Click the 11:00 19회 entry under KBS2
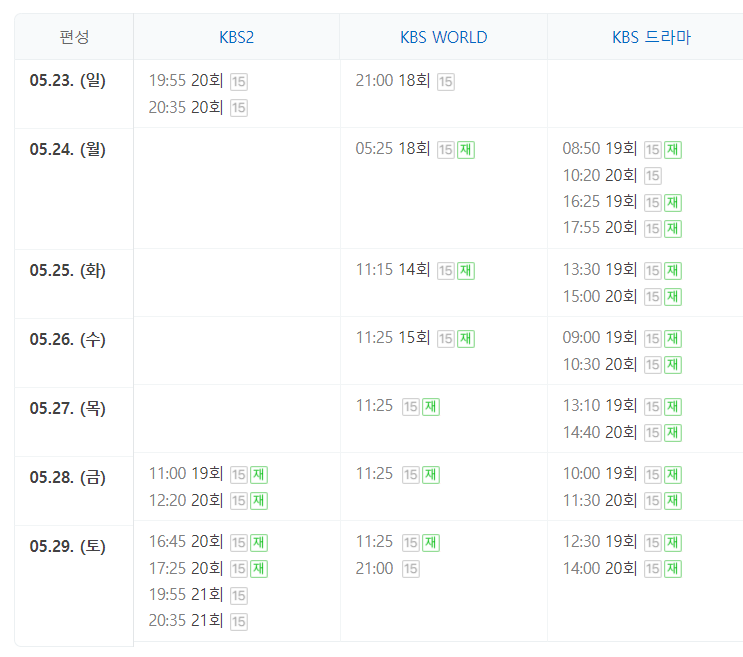Image resolution: width=743 pixels, height=657 pixels. (x=186, y=473)
